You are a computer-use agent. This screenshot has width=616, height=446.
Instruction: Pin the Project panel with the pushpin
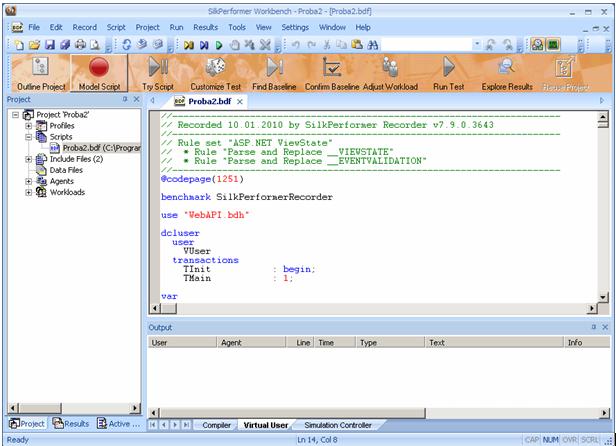click(x=125, y=99)
